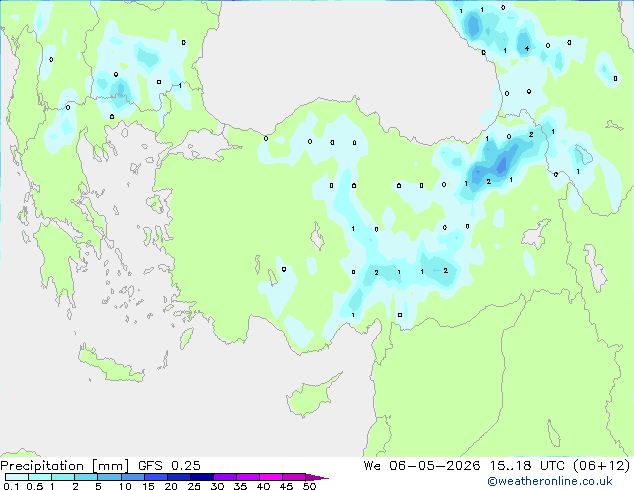Image resolution: width=634 pixels, height=490 pixels.
Task: Pick the 10–15 mm legend color box
Action: click(132, 477)
